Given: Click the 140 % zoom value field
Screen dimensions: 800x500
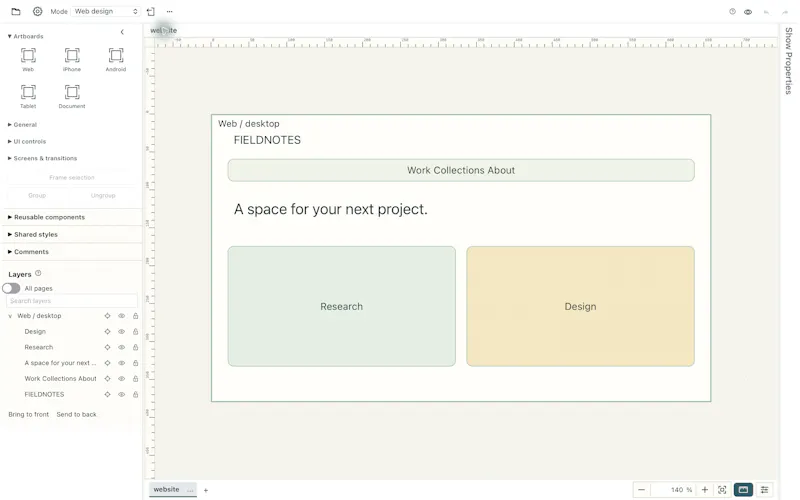Looking at the screenshot, I should click(677, 490).
